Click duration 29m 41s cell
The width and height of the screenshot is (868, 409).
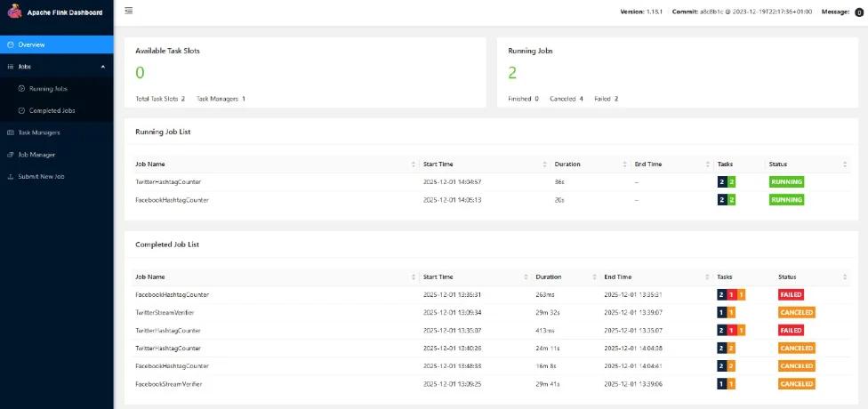(547, 383)
